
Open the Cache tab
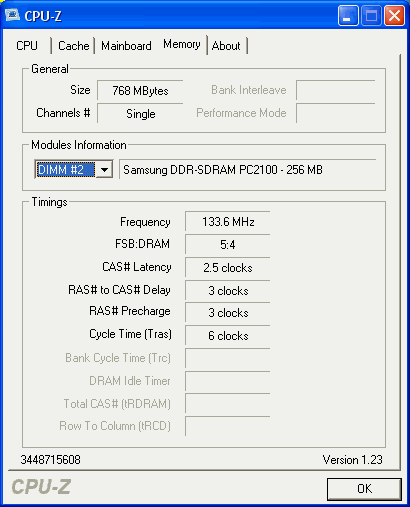74,46
